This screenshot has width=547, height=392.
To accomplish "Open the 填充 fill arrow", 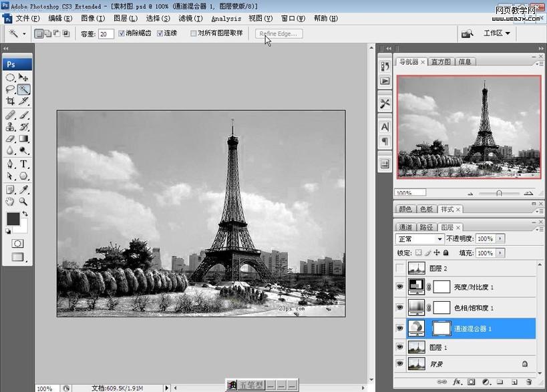I will point(500,252).
